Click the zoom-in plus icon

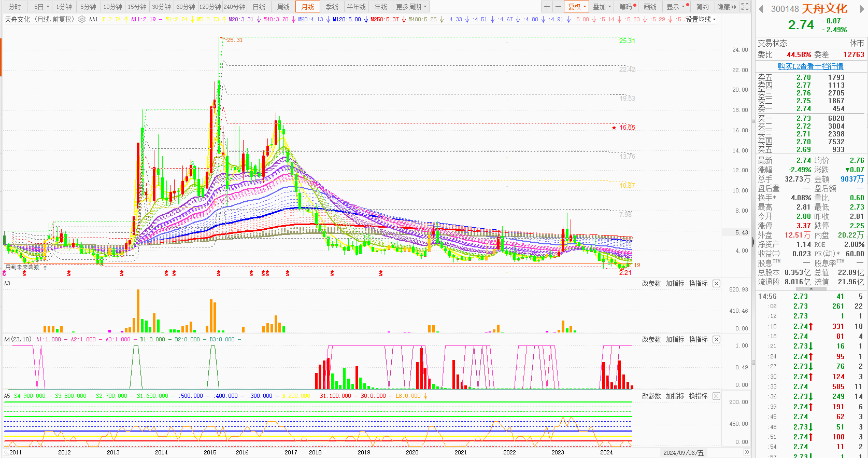[547, 7]
